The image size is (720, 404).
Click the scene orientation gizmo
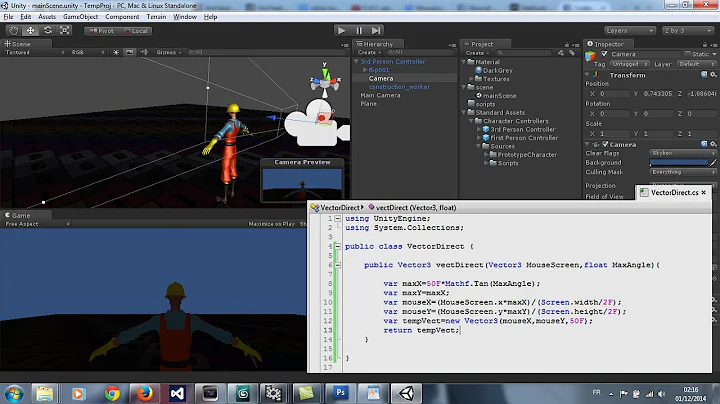coord(325,81)
